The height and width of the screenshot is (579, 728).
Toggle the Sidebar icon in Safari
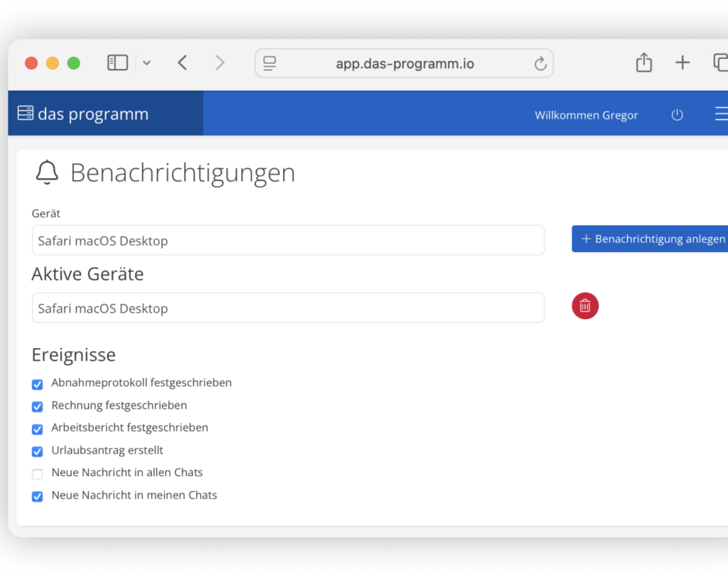tap(117, 63)
